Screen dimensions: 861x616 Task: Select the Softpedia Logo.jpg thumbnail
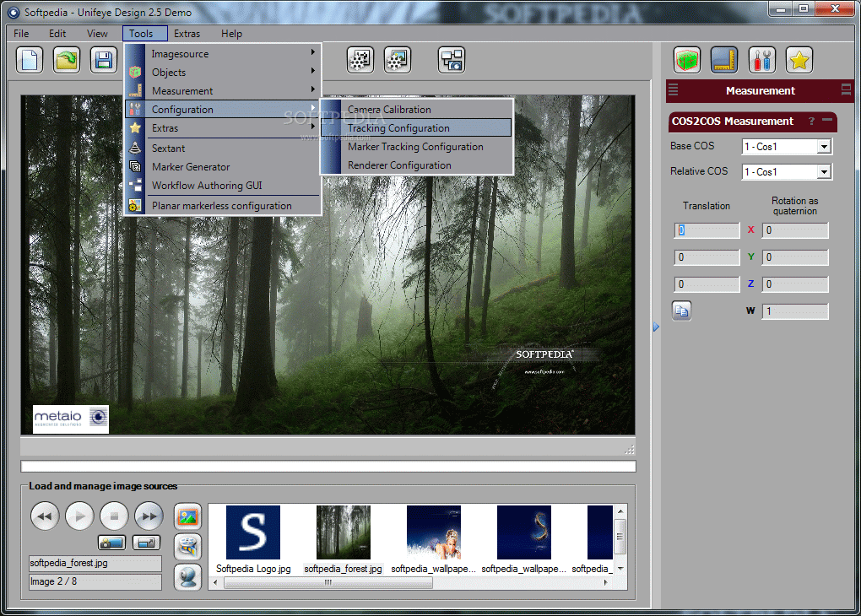click(x=253, y=532)
